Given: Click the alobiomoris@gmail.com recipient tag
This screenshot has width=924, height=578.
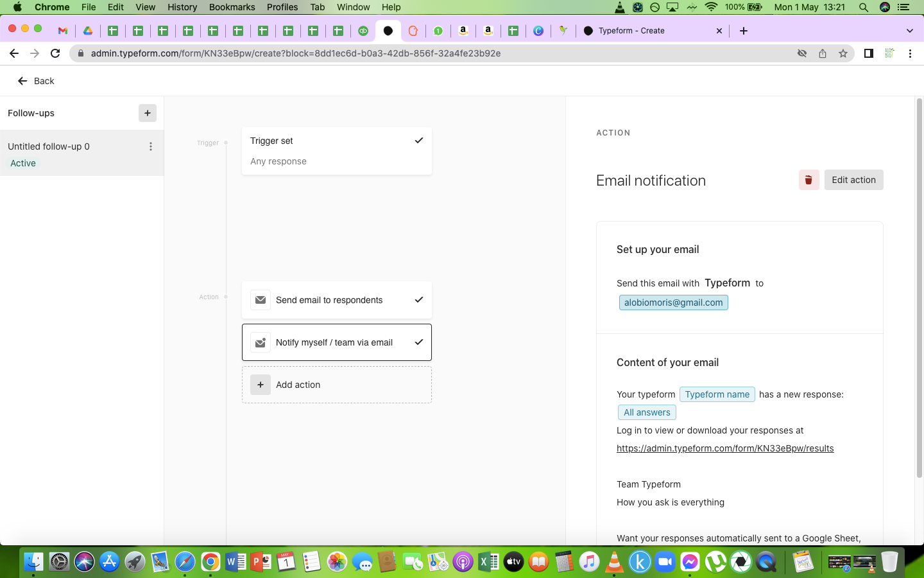Looking at the screenshot, I should coord(673,302).
